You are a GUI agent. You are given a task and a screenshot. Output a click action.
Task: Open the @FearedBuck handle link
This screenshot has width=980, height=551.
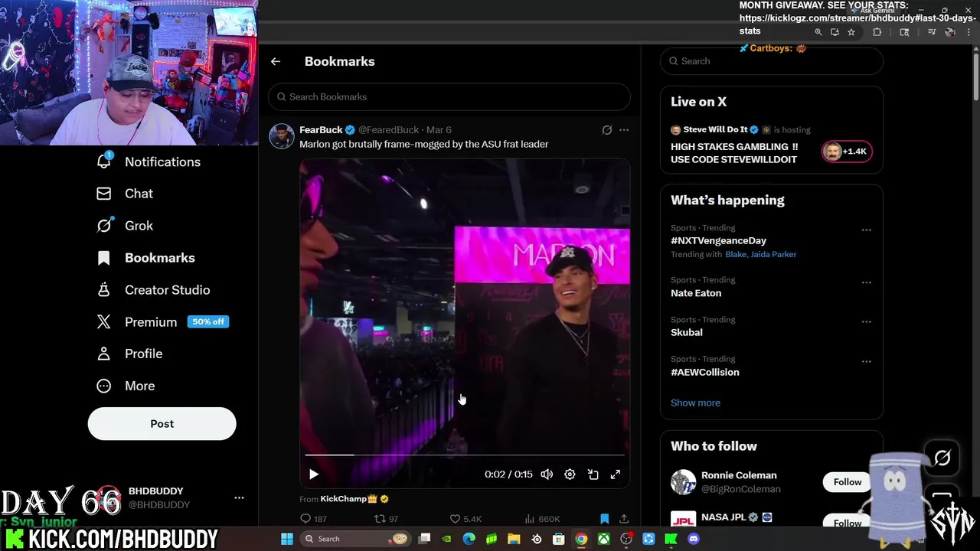coord(389,130)
